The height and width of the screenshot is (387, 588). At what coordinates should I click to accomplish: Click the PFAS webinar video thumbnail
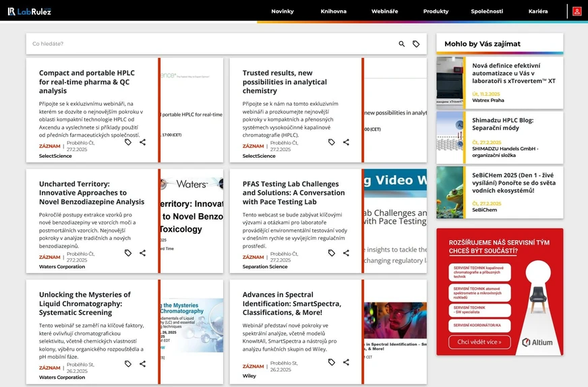[395, 221]
